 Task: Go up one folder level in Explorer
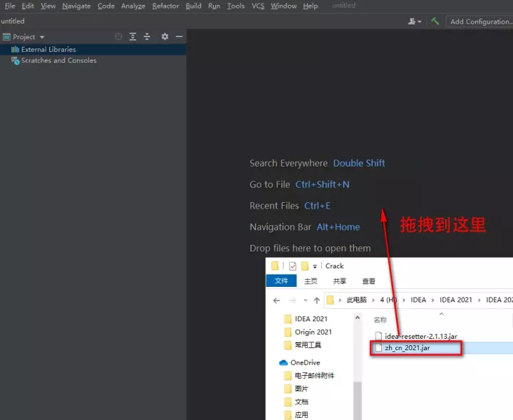click(316, 300)
